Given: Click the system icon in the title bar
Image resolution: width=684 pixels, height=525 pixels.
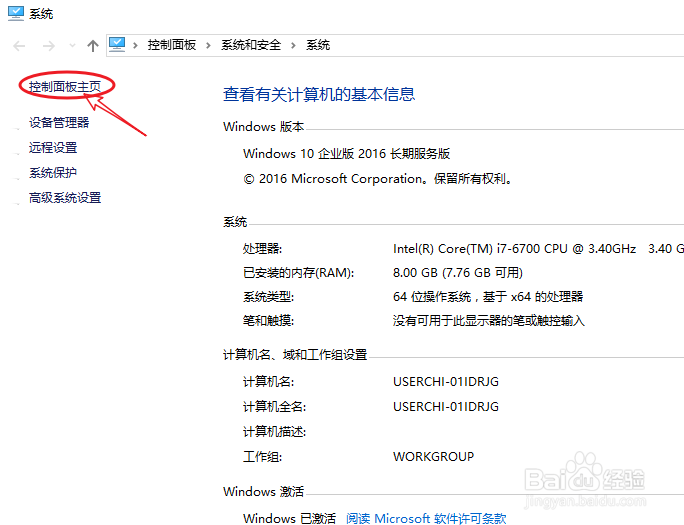Looking at the screenshot, I should click(16, 14).
